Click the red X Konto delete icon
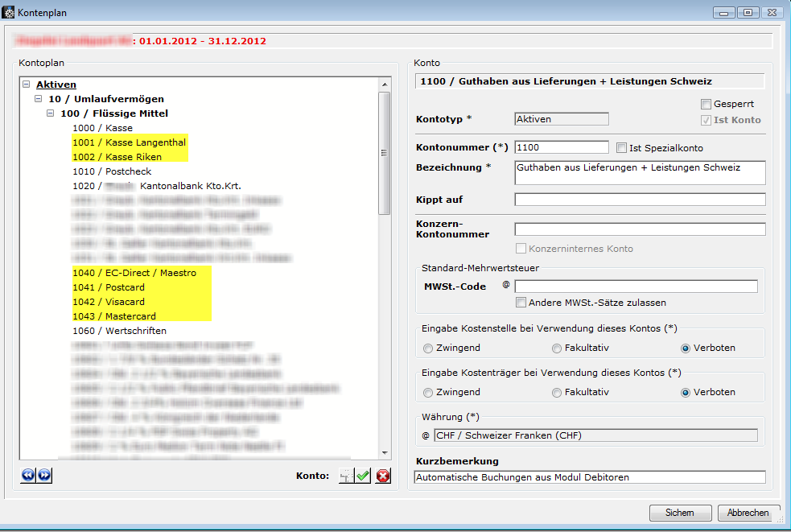This screenshot has width=791, height=532. (383, 476)
